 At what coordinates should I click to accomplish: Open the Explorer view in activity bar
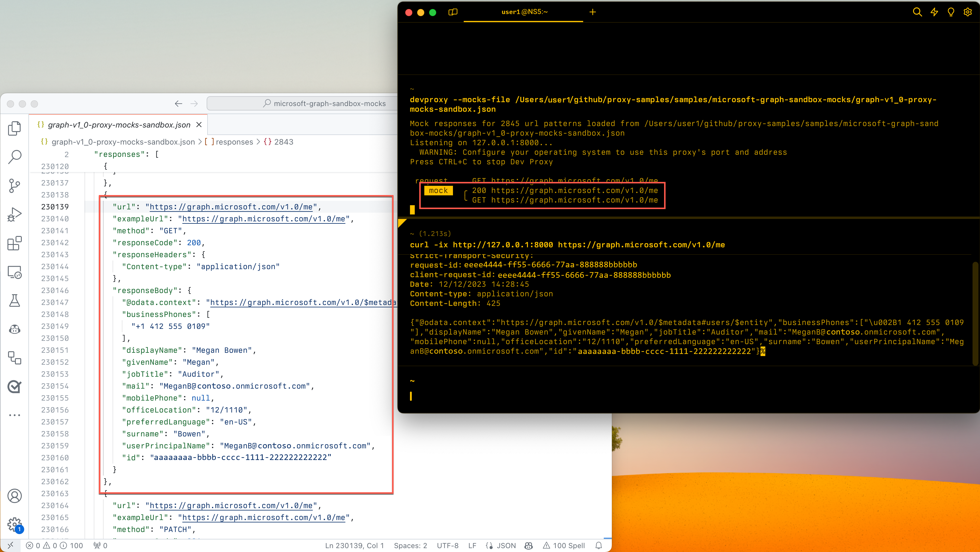14,128
